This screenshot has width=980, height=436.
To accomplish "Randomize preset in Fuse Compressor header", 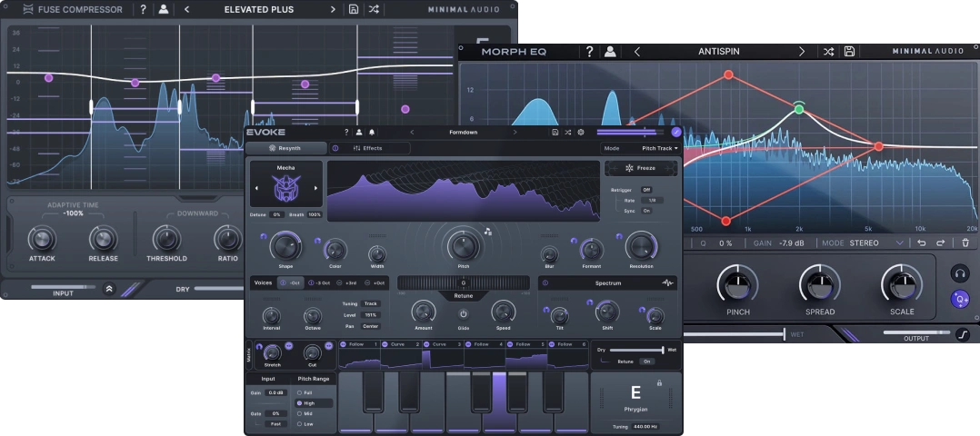I will (373, 9).
